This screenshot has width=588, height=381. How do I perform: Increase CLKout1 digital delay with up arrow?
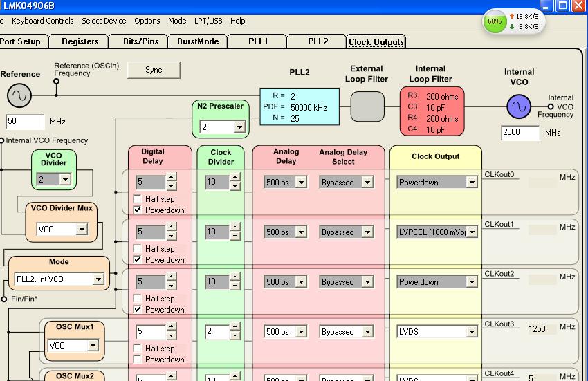172,227
